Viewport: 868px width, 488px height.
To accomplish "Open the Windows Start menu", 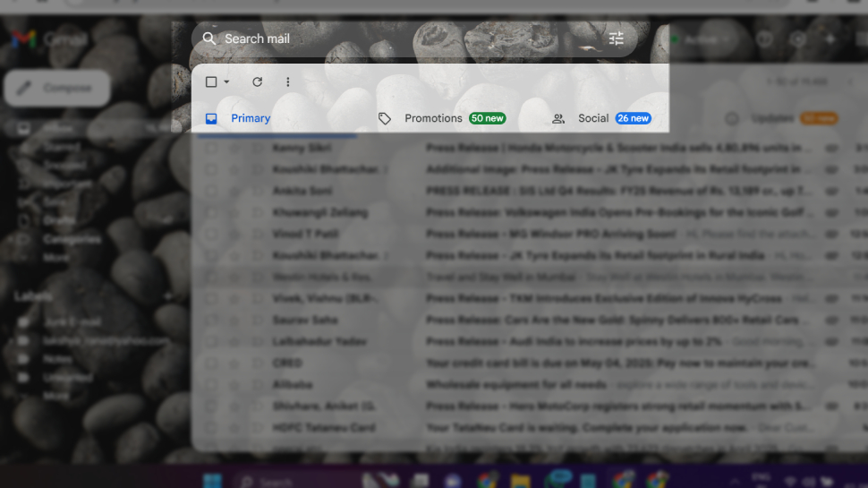I will click(x=212, y=481).
